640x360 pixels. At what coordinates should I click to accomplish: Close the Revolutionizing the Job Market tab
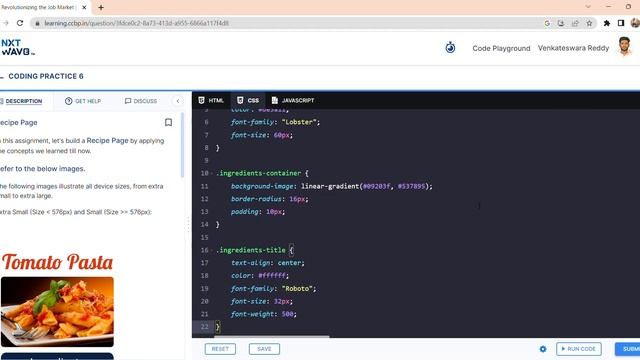(x=84, y=7)
